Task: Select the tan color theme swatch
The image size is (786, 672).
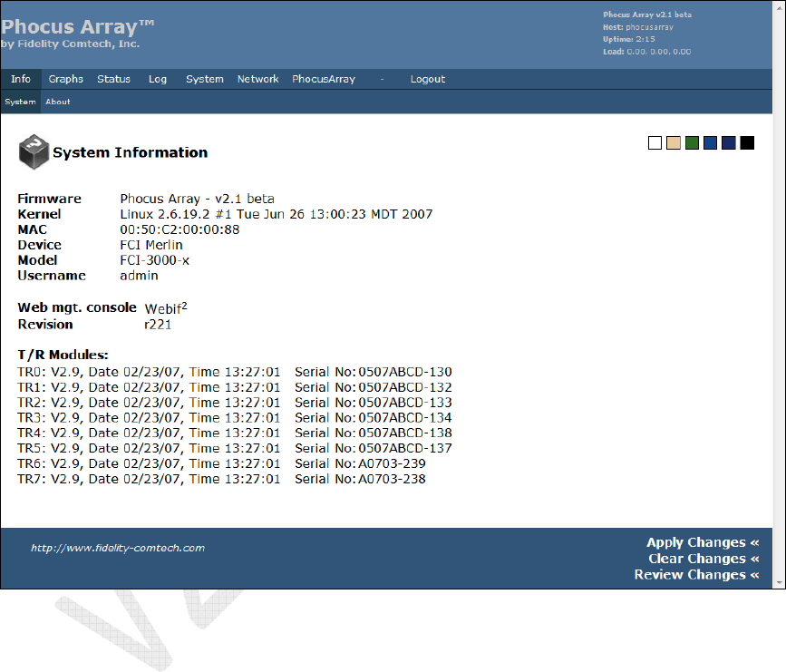Action: (x=674, y=143)
